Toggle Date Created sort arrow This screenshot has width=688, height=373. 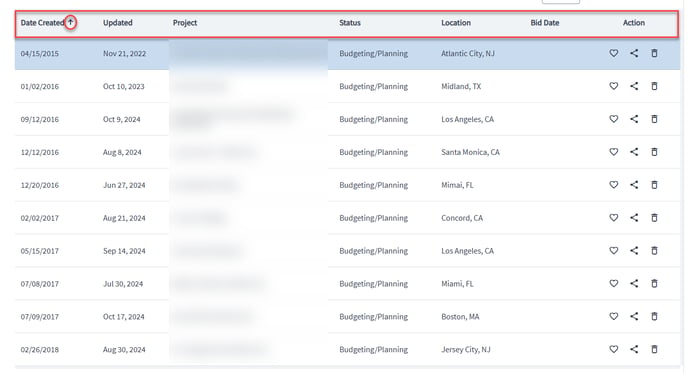[x=70, y=22]
